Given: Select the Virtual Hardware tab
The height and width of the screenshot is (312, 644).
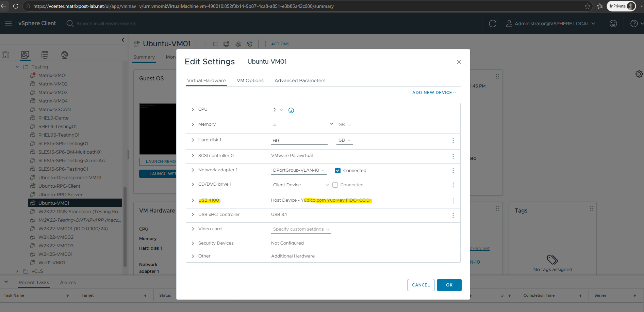Looking at the screenshot, I should pyautogui.click(x=207, y=81).
